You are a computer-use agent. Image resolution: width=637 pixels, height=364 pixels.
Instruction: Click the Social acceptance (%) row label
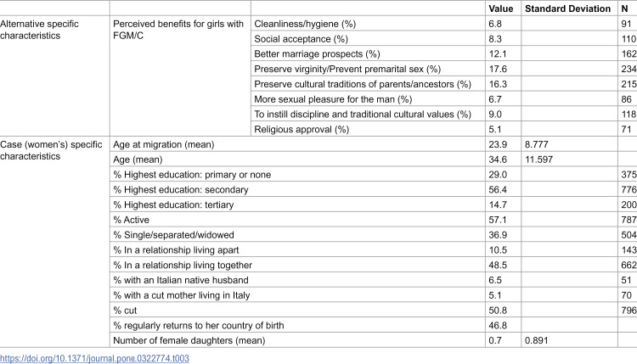(x=301, y=39)
